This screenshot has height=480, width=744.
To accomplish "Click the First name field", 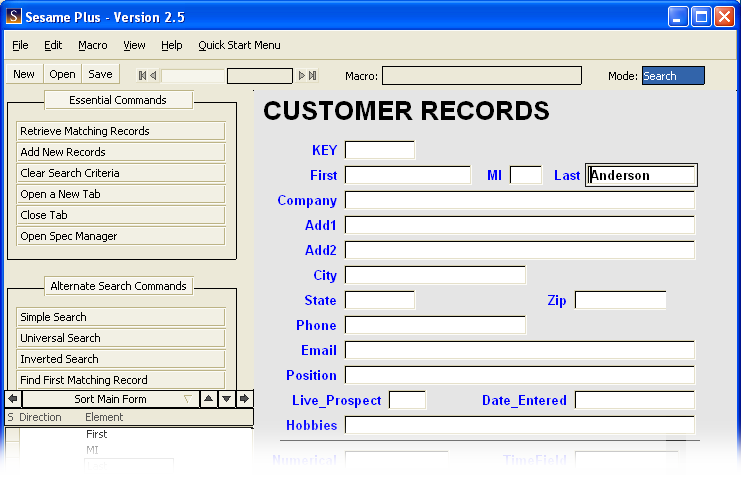I will point(408,175).
